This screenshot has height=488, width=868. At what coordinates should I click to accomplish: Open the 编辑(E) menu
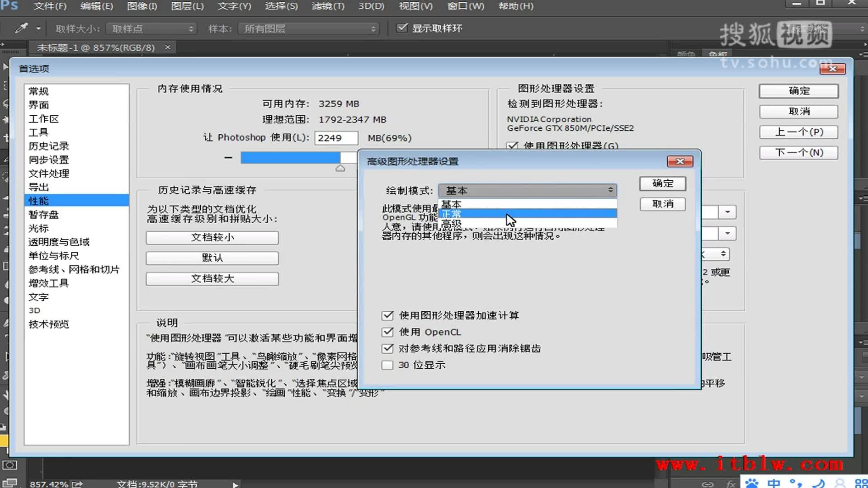[x=96, y=6]
